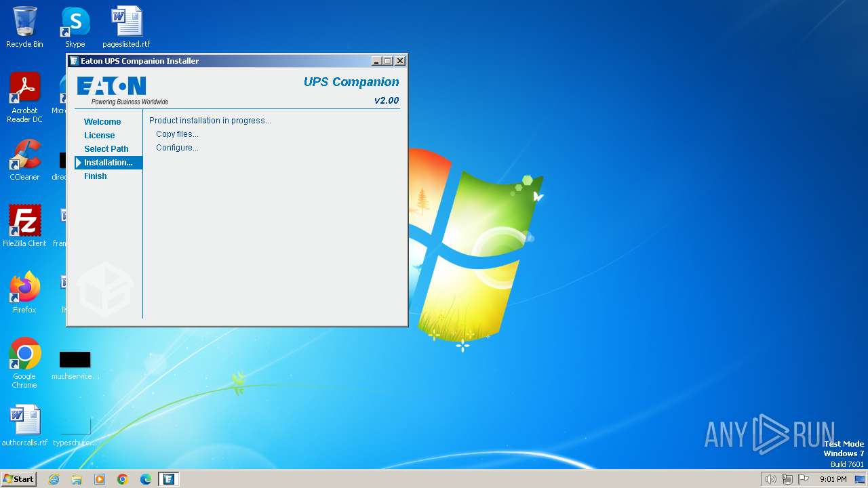Screen dimensions: 868x488
Task: Open Microsoft Edge from the taskbar
Action: point(146,479)
